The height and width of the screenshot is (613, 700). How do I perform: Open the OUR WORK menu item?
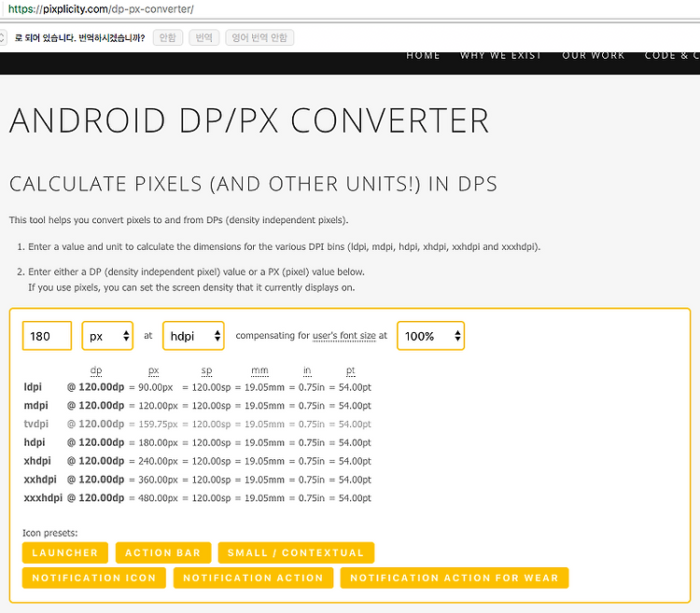[593, 55]
